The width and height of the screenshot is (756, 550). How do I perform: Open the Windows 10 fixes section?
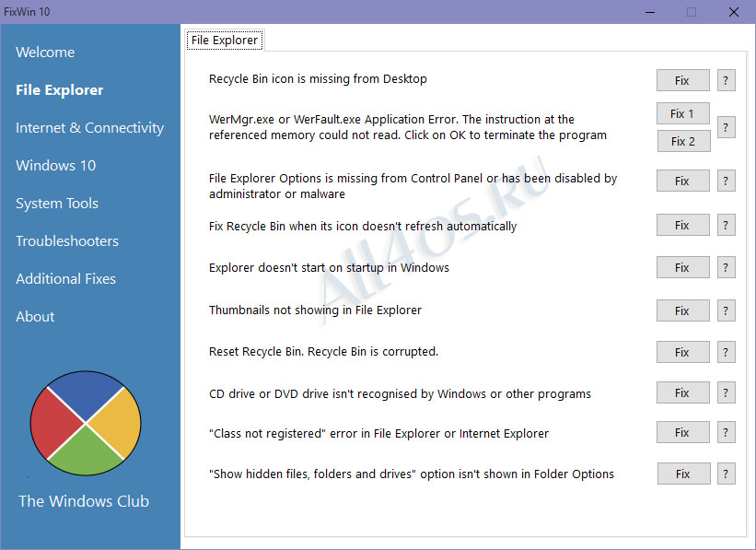(56, 166)
